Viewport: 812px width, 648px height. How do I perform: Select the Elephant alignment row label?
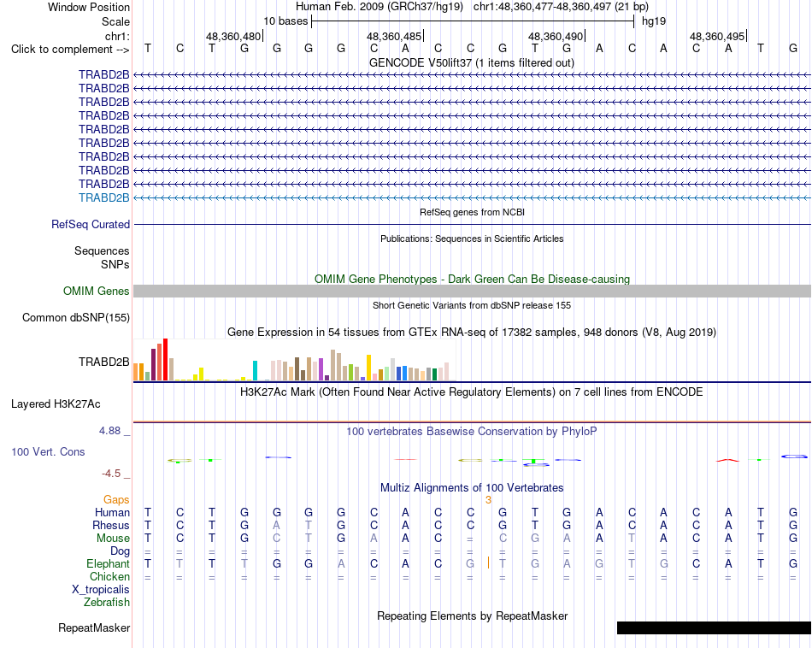click(x=108, y=563)
